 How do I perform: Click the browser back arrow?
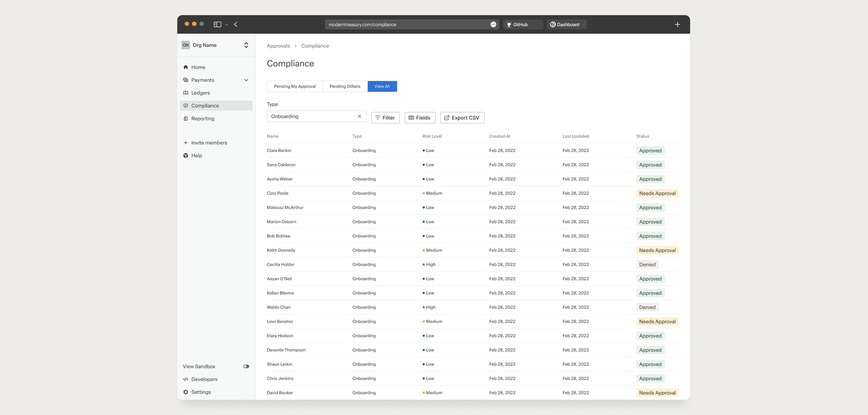[236, 24]
